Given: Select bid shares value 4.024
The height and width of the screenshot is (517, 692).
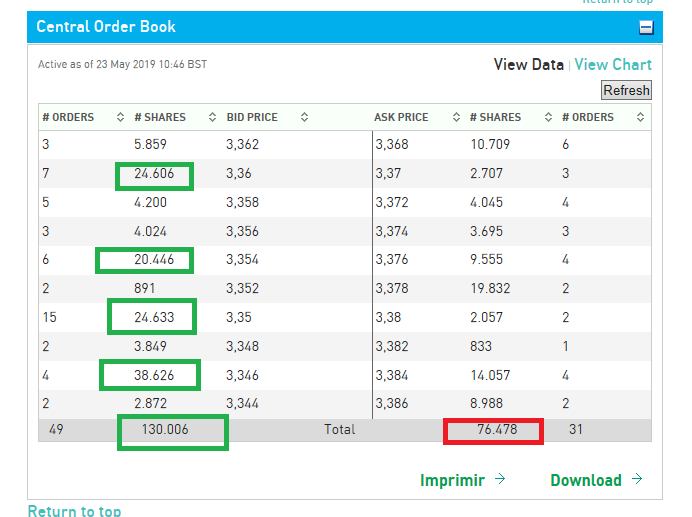Looking at the screenshot, I should 150,231.
